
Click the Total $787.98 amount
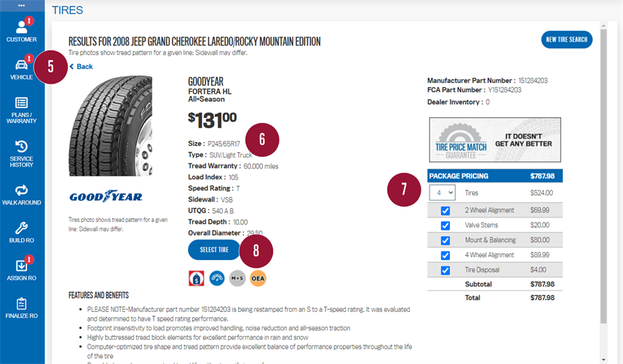point(542,297)
